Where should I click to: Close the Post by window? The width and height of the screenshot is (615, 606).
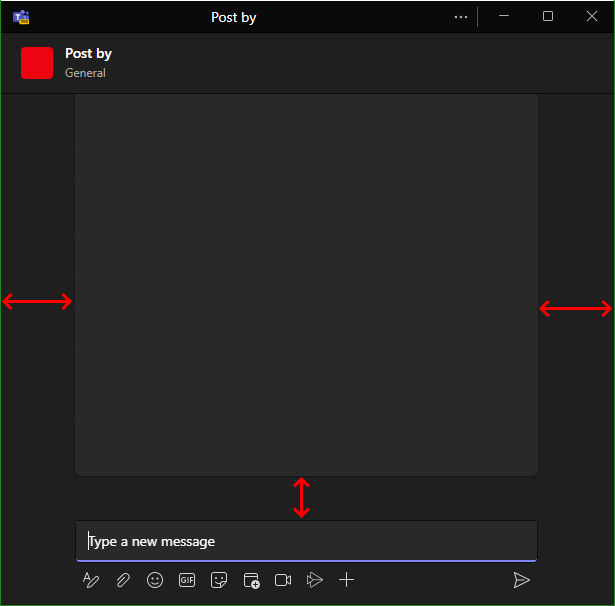pyautogui.click(x=592, y=16)
